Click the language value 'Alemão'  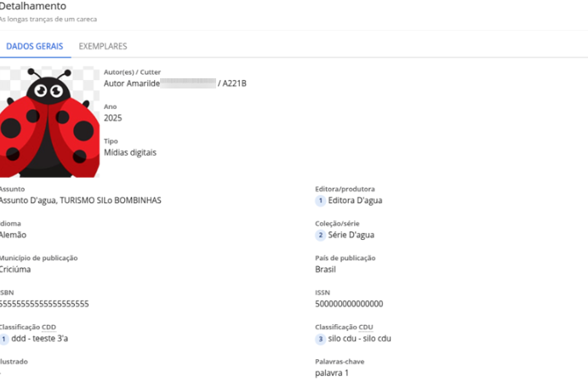(13, 235)
